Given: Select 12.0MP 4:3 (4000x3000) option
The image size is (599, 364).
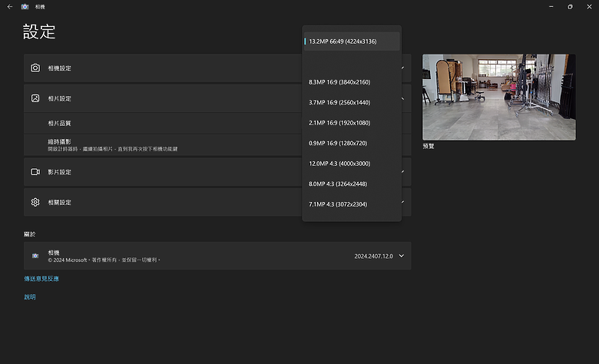Looking at the screenshot, I should pos(352,164).
